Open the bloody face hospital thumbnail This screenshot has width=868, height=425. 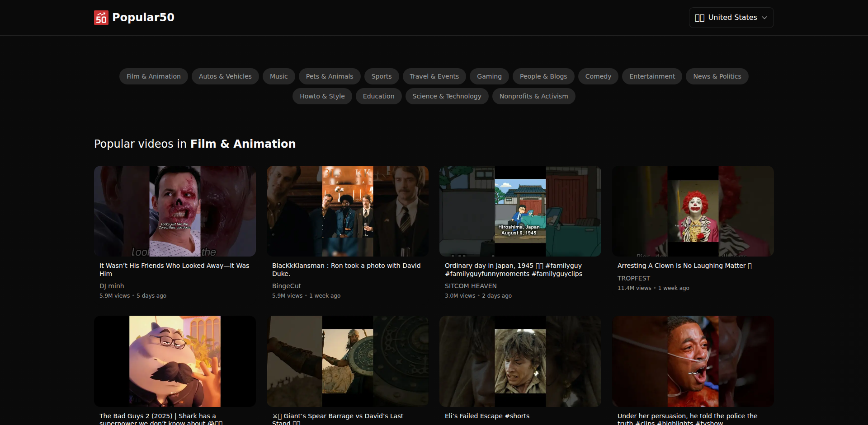click(693, 361)
